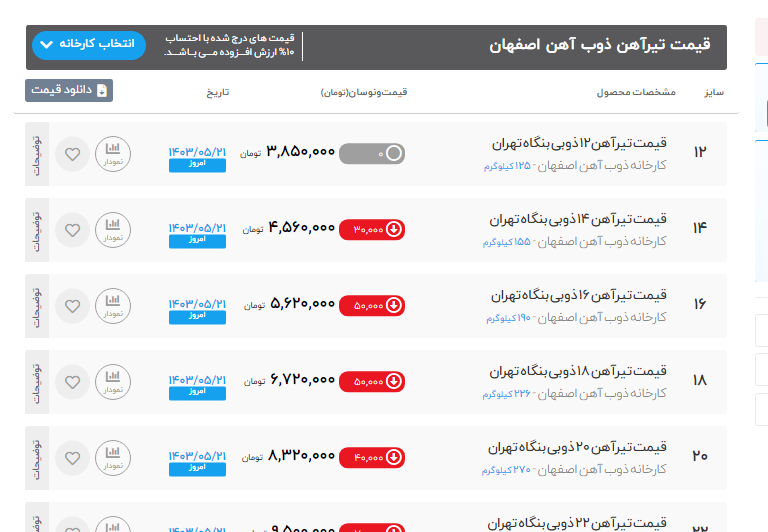Screen dimensions: 768x532
Task: Favorite the size 12 beam with heart
Action: [x=72, y=154]
